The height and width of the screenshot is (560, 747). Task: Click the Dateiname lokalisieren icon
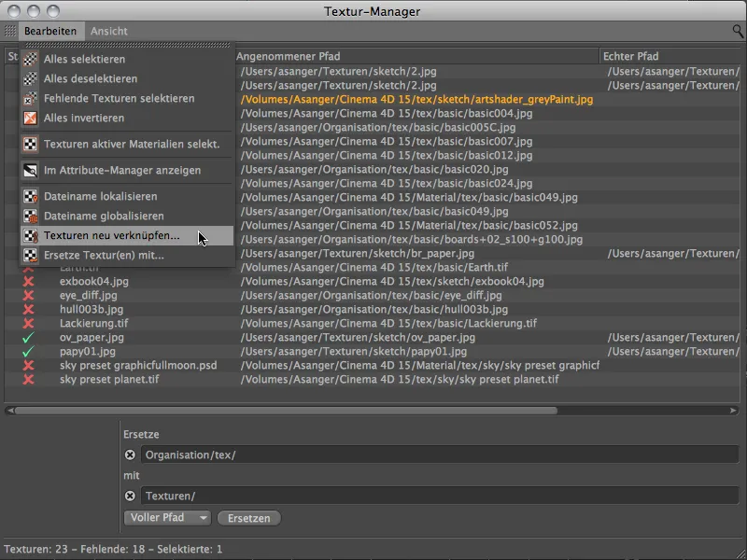pyautogui.click(x=31, y=196)
